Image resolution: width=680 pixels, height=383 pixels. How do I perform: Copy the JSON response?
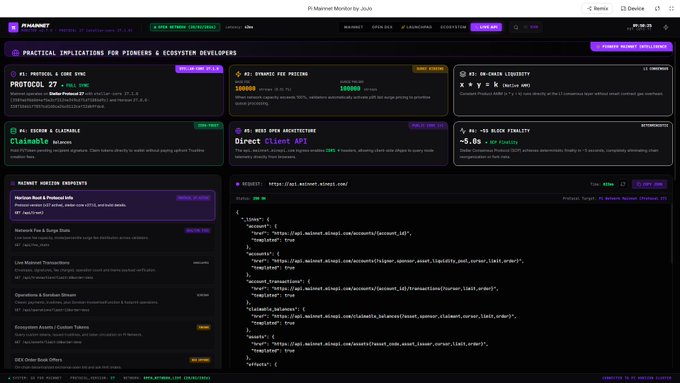(x=649, y=184)
